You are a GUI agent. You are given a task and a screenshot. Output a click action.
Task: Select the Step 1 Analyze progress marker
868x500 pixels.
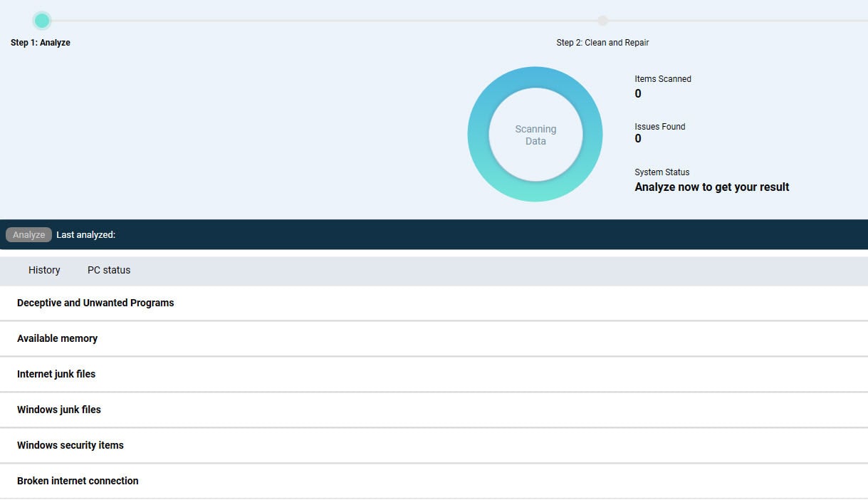click(x=42, y=21)
